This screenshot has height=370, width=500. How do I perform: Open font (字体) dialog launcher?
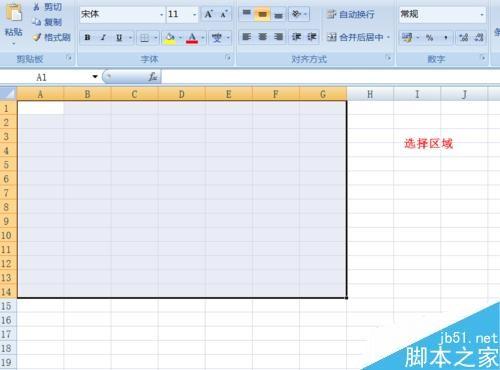tap(228, 58)
